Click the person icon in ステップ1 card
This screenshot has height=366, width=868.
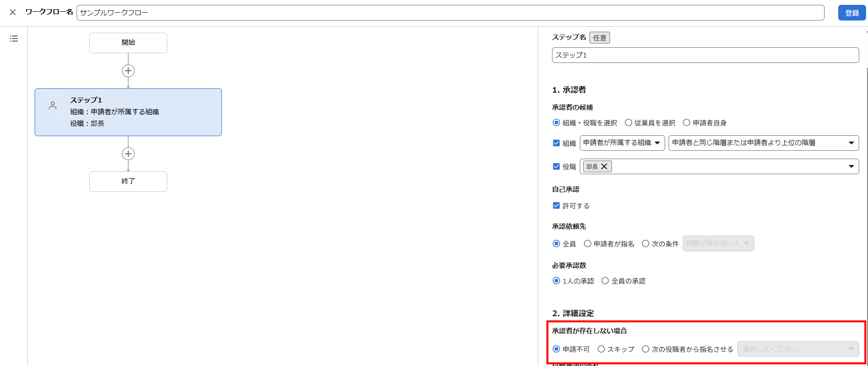pos(53,105)
